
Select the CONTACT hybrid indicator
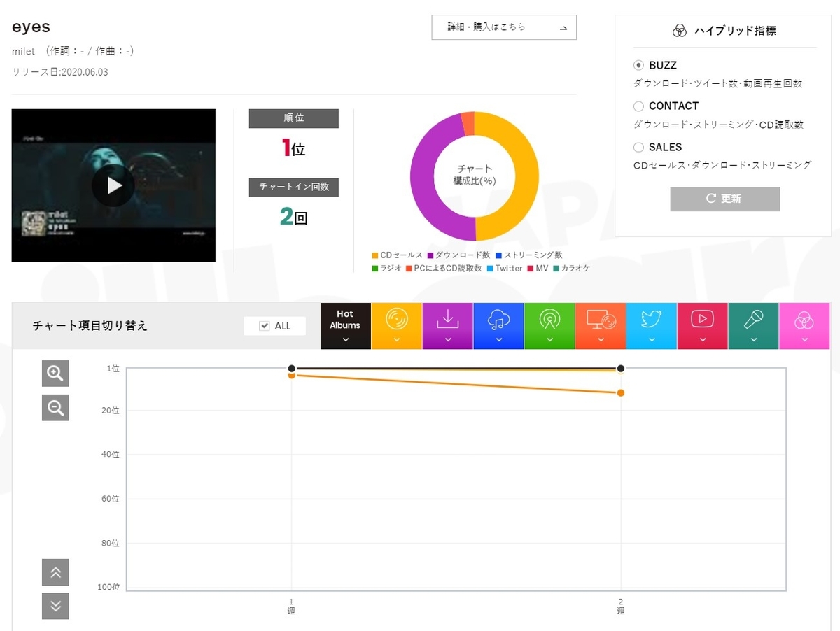(638, 106)
